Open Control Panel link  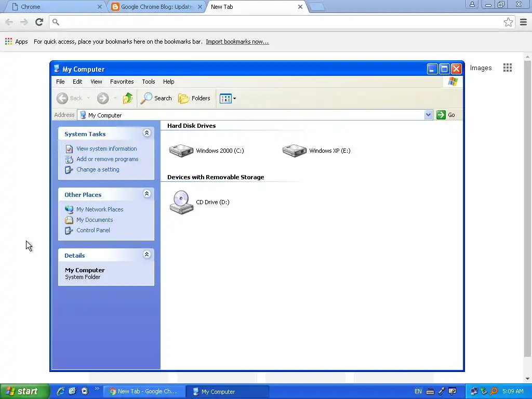coord(94,230)
